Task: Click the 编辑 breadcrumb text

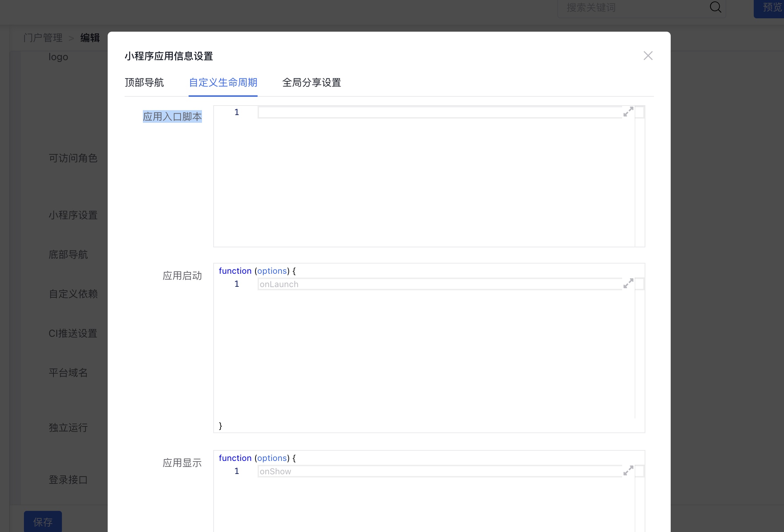Action: coord(90,38)
